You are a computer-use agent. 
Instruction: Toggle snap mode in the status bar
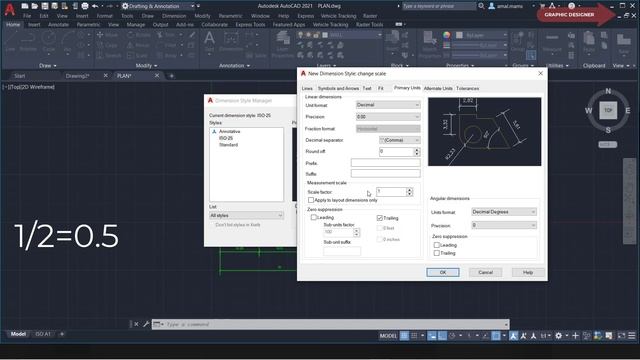point(414,336)
